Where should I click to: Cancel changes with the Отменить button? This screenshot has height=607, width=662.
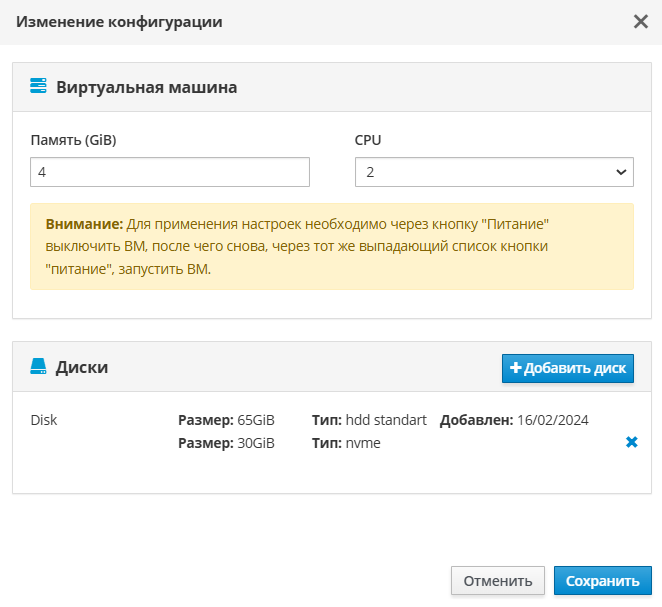point(498,581)
